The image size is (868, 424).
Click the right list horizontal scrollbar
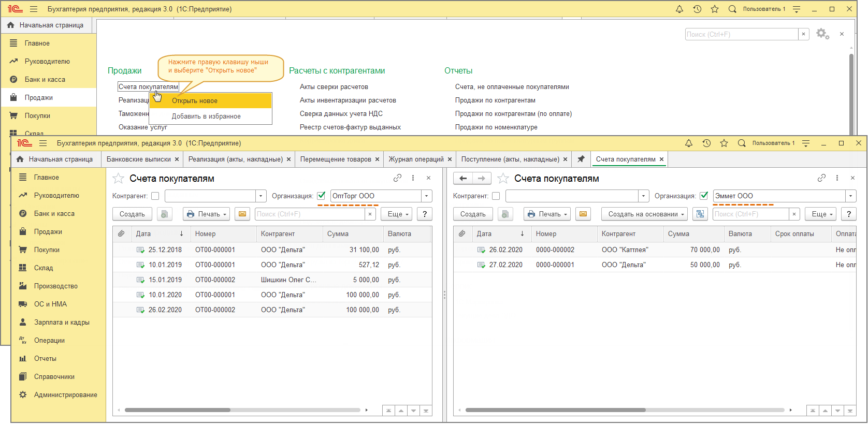tap(556, 410)
